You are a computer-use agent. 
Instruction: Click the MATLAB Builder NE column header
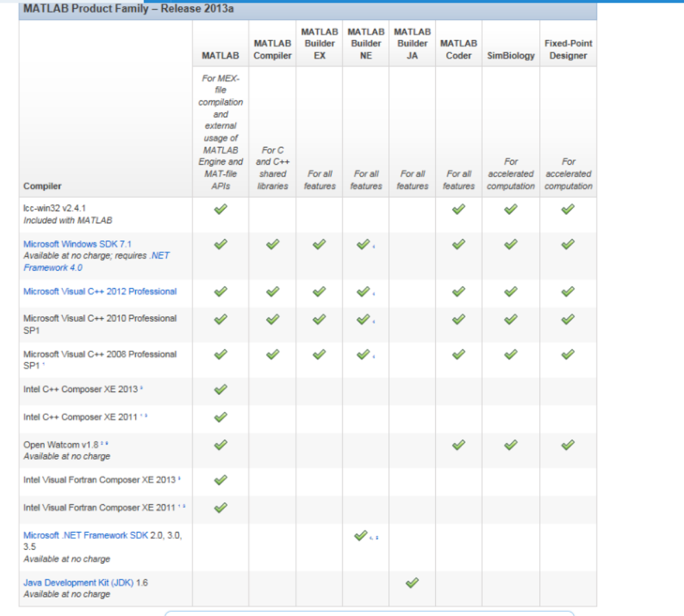click(x=366, y=43)
